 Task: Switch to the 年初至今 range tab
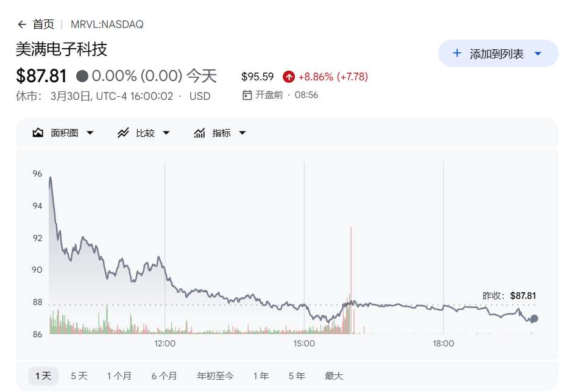point(215,376)
